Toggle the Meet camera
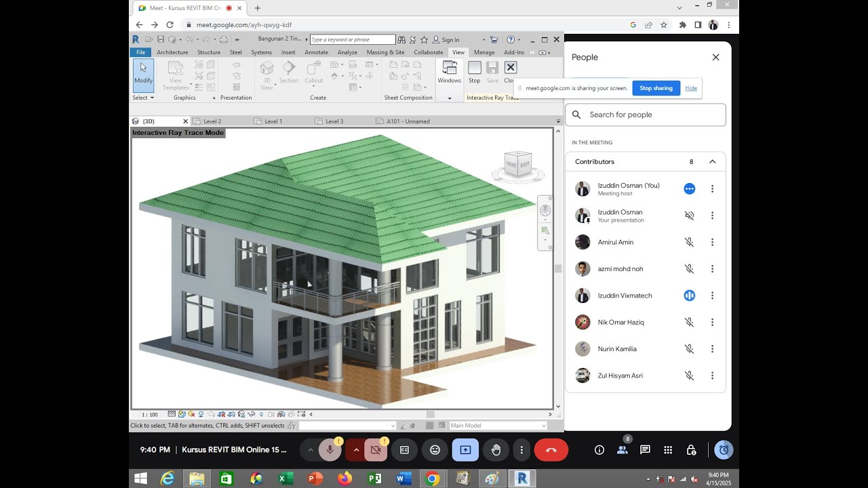This screenshot has height=488, width=868. click(376, 449)
